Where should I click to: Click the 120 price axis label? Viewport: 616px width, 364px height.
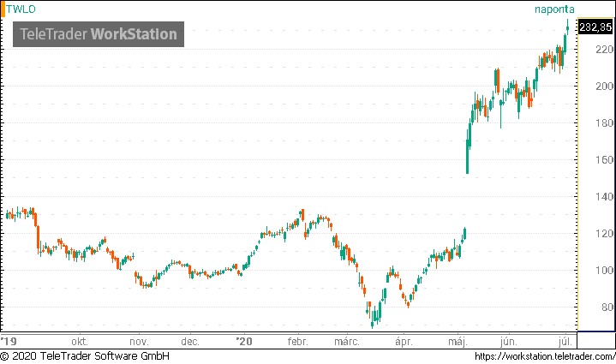coord(604,234)
